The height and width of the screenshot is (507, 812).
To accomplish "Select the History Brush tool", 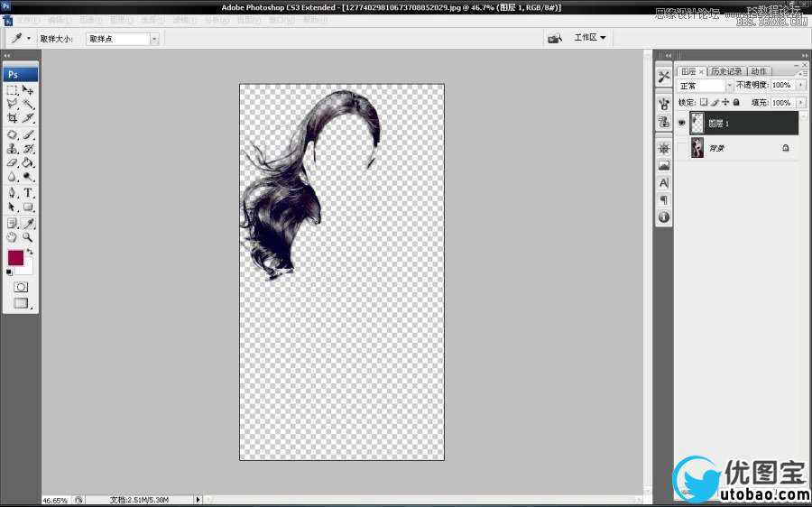I will pos(28,149).
